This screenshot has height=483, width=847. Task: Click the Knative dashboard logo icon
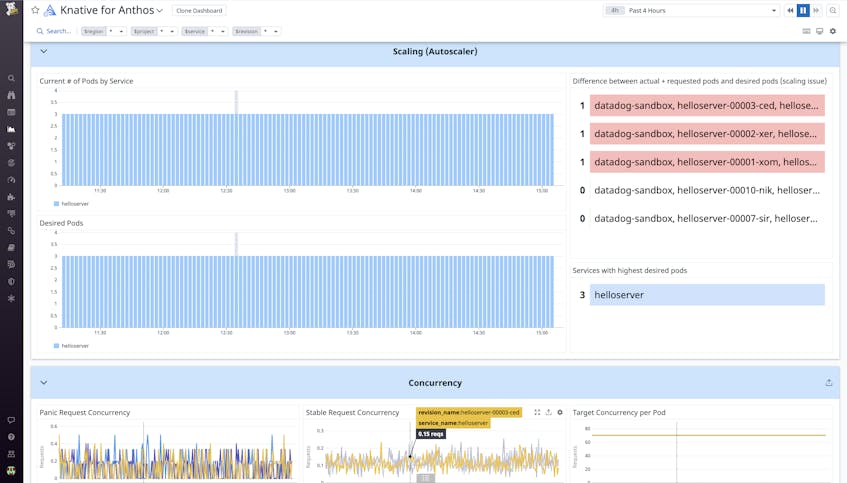point(50,10)
